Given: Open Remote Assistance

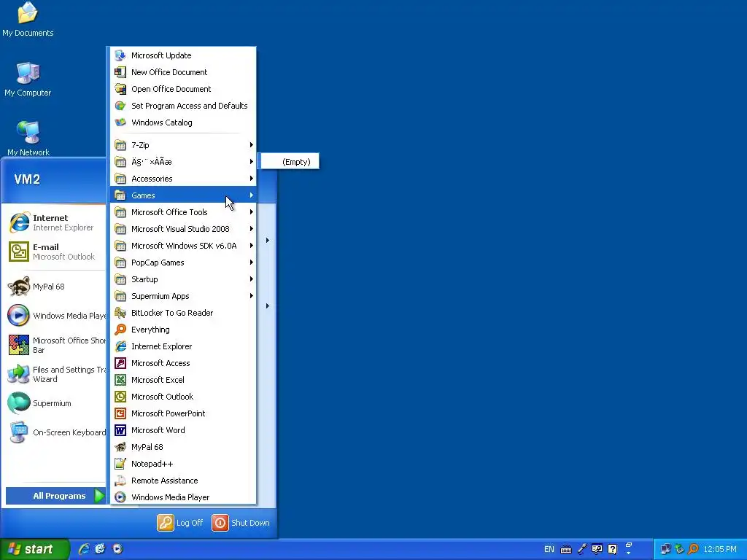Looking at the screenshot, I should pos(183,481).
